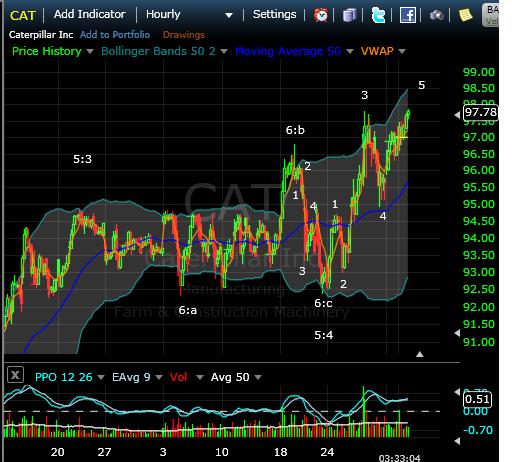Click the 03:33:04 time stamp
512x462 pixels.
point(400,458)
